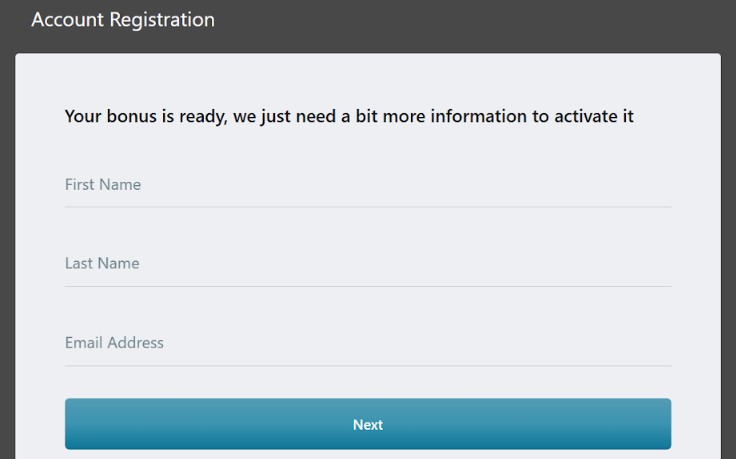
Task: Click the 'Your bonus is ready' heading
Action: pos(349,116)
